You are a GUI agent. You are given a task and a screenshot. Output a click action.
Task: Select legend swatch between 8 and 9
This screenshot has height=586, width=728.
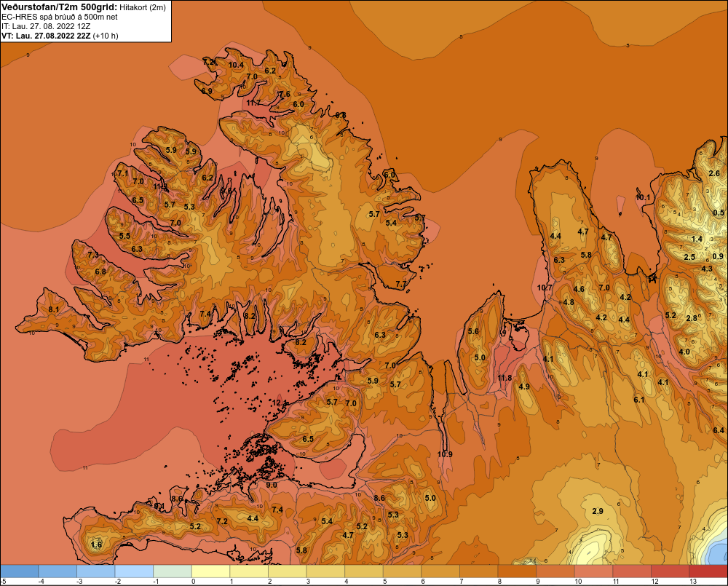[x=517, y=571]
